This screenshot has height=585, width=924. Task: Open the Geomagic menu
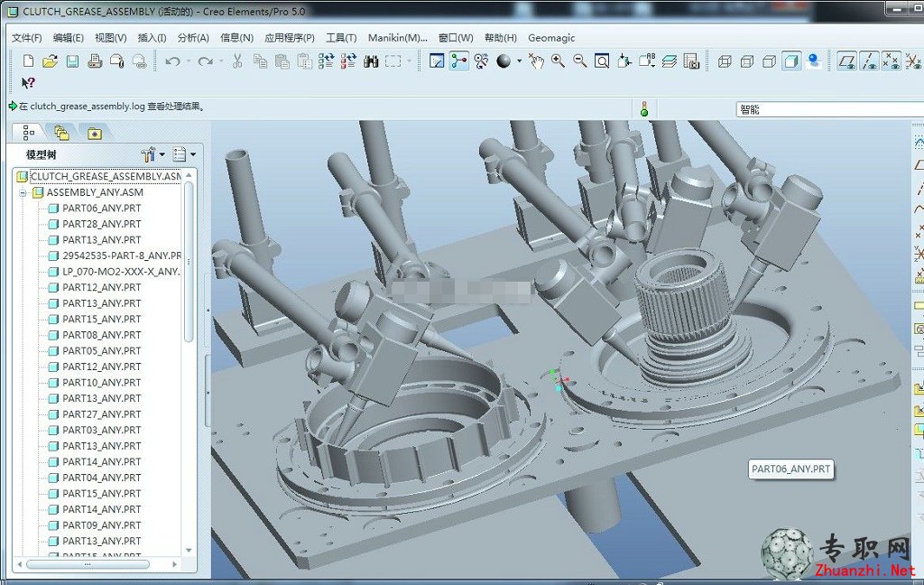(x=551, y=38)
